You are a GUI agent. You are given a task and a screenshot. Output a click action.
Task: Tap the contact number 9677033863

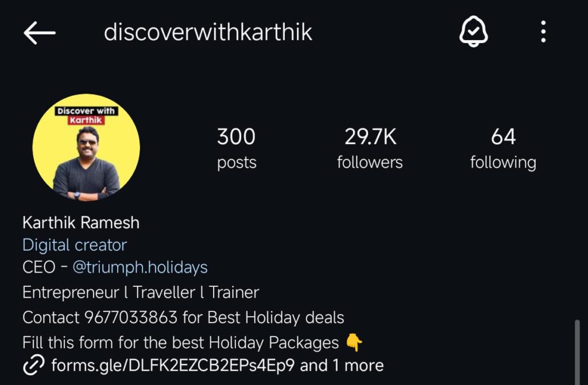(130, 317)
